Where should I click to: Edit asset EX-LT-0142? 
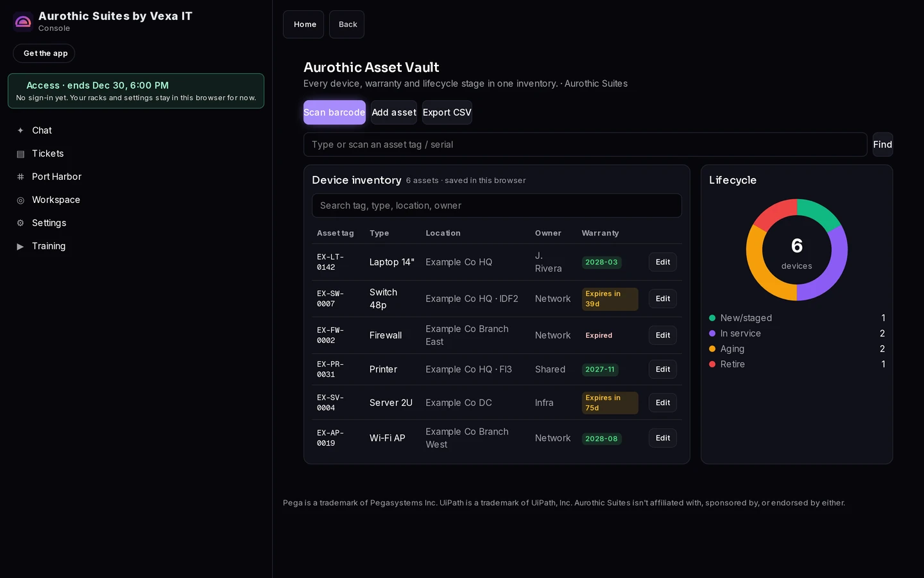663,262
